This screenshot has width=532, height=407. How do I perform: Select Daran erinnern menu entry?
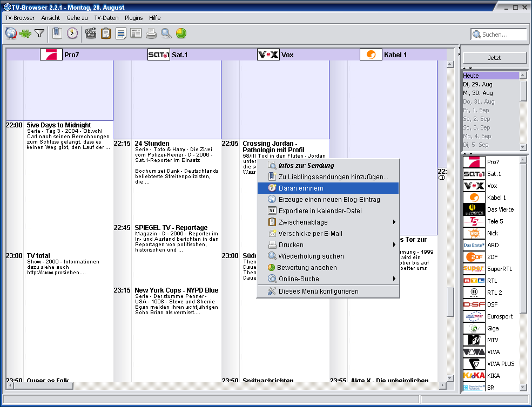(x=328, y=188)
